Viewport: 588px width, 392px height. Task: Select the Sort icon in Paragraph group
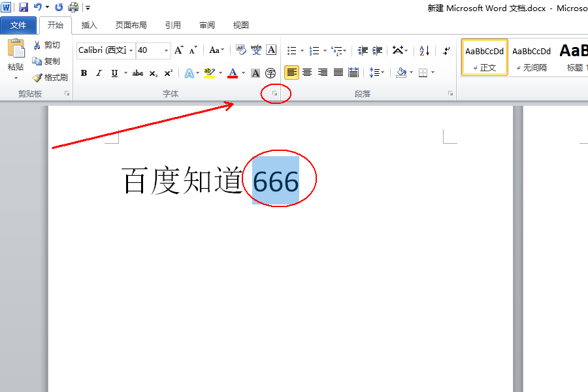(423, 50)
